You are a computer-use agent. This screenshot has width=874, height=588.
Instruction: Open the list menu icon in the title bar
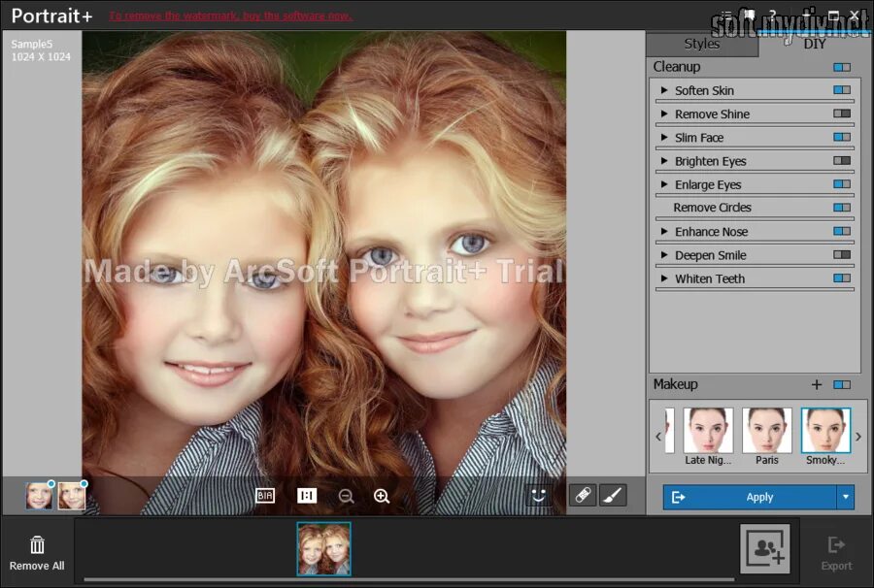click(x=725, y=15)
